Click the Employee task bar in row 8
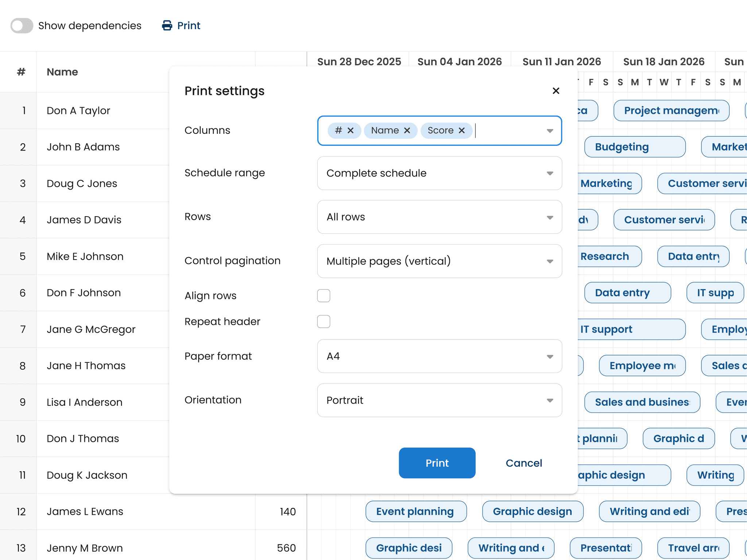This screenshot has width=747, height=560. (642, 366)
